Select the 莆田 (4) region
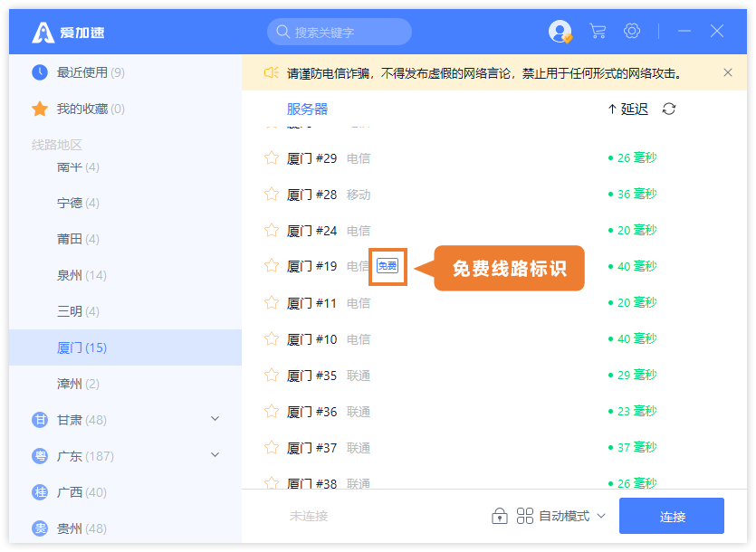The image size is (756, 552). [x=125, y=239]
